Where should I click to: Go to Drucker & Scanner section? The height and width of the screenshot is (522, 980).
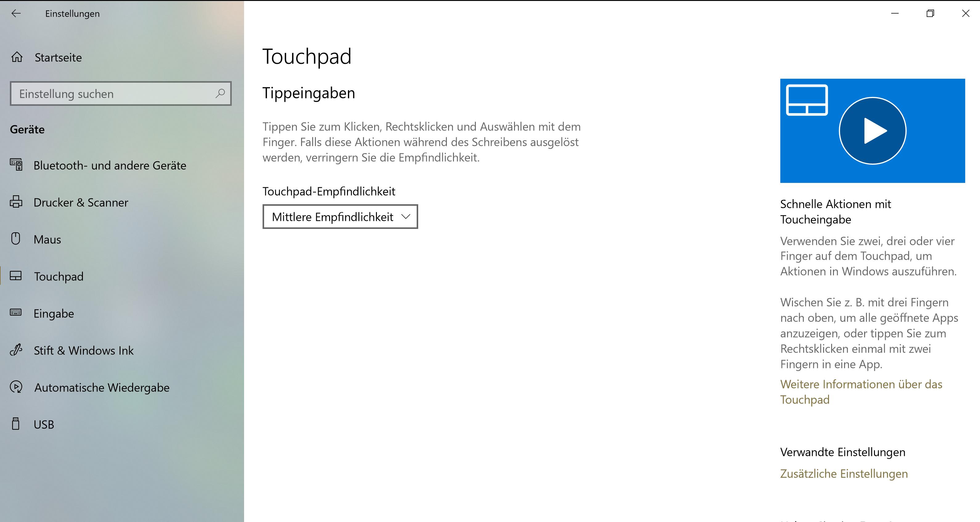tap(81, 202)
